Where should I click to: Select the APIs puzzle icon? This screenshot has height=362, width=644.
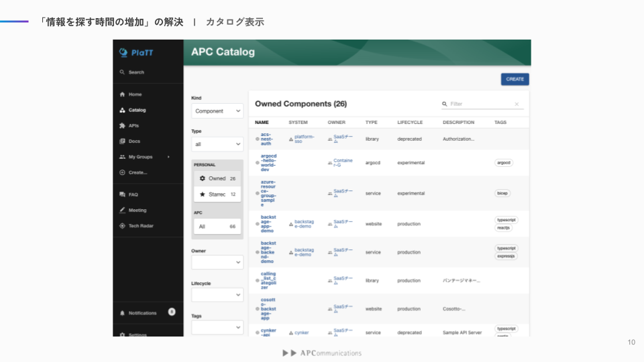click(x=122, y=125)
